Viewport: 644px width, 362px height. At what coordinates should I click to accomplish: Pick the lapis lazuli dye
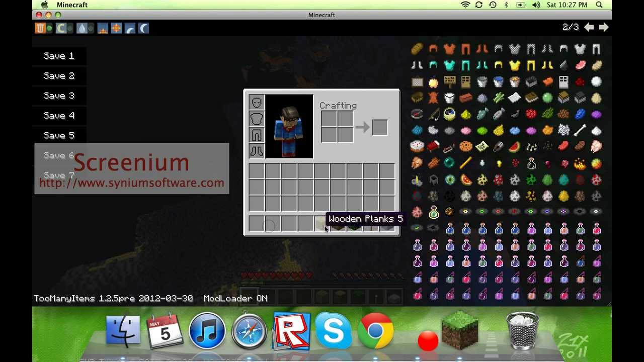tap(580, 114)
